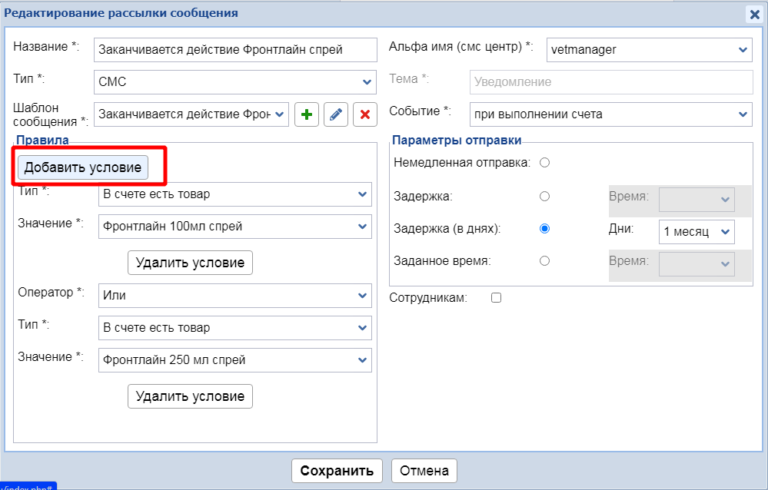768x490 pixels.
Task: Expand the Дни dropdown showing 1 месяц
Action: coord(697,231)
